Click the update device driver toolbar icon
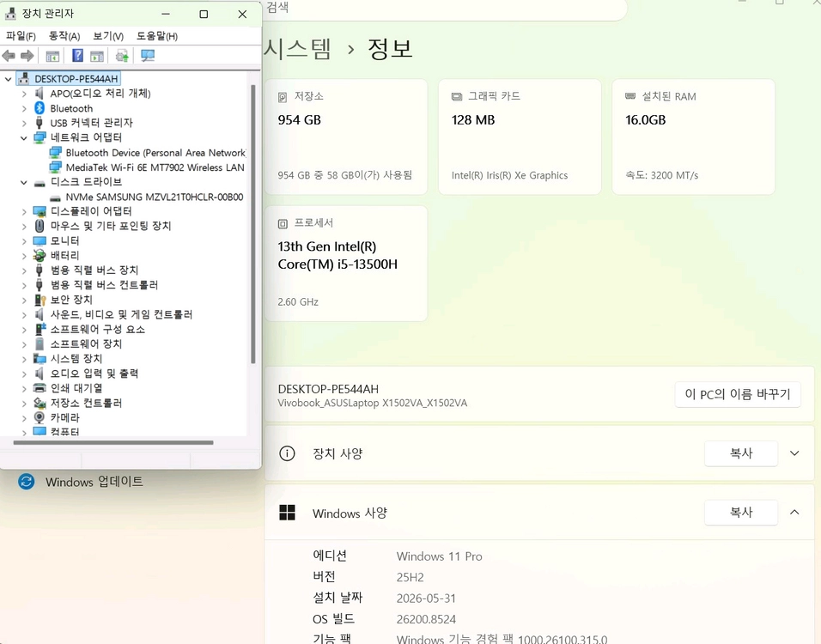The image size is (821, 644). pyautogui.click(x=122, y=56)
